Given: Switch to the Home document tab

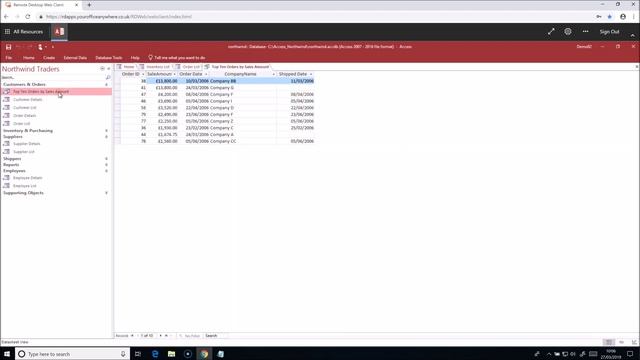Looking at the screenshot, I should pos(126,67).
